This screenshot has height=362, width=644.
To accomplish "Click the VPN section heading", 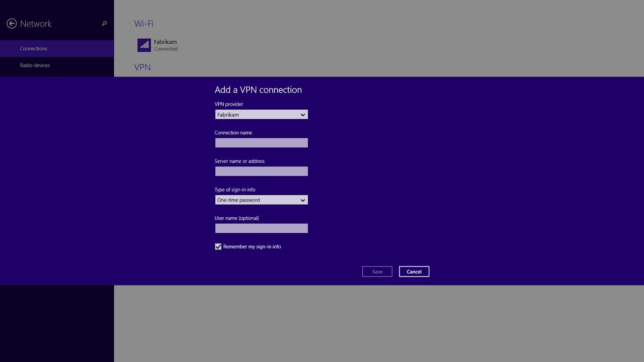I will pyautogui.click(x=142, y=67).
